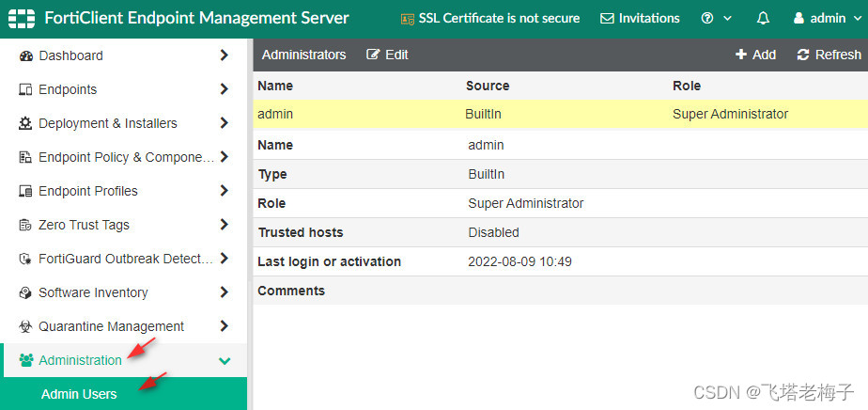
Task: Click the Invitations link
Action: [649, 18]
